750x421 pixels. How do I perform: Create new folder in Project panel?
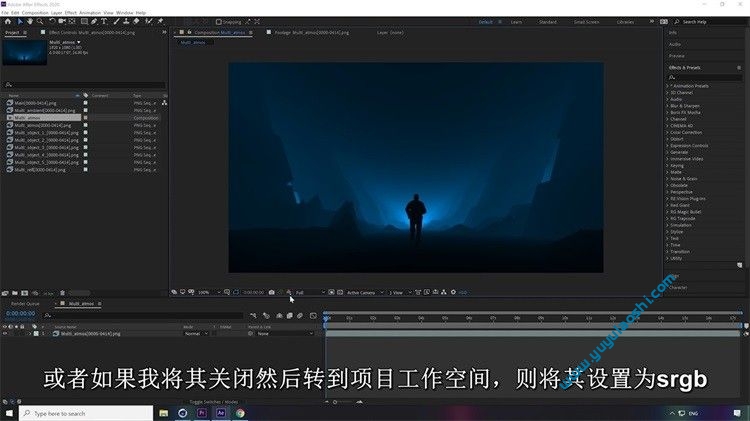[x=15, y=293]
